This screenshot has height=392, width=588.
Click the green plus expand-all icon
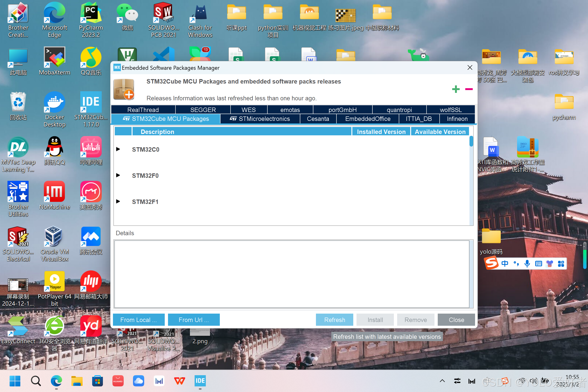point(456,89)
